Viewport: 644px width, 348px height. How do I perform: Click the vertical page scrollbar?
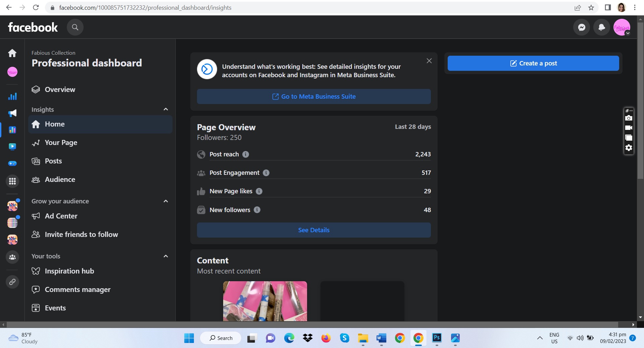coord(640,101)
